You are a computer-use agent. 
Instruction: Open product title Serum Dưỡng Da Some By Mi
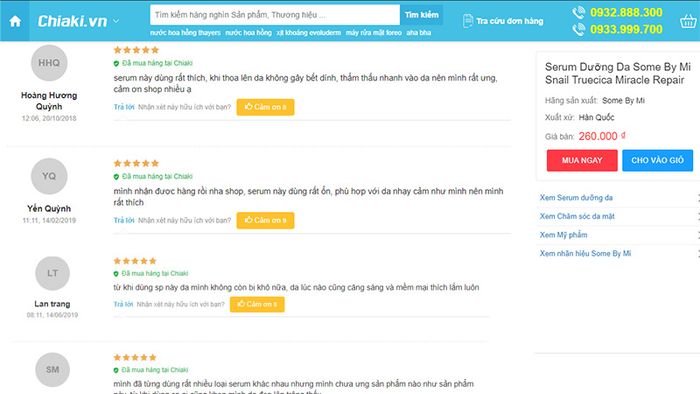[x=618, y=74]
